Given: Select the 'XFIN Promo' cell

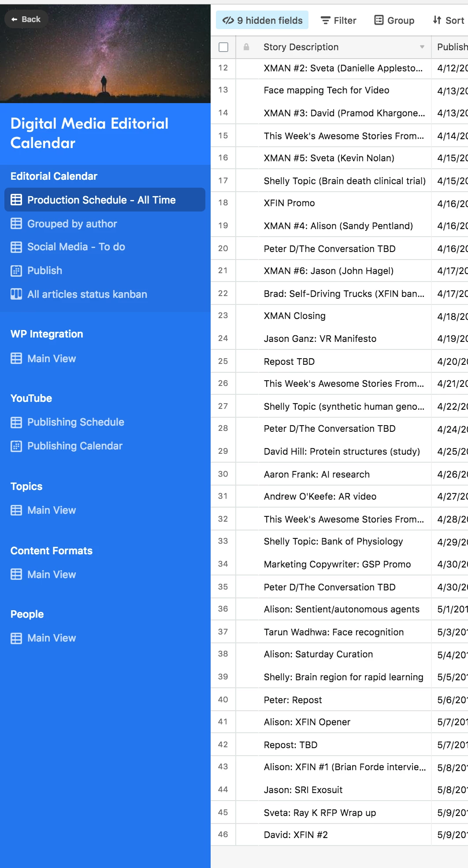Looking at the screenshot, I should coord(345,203).
